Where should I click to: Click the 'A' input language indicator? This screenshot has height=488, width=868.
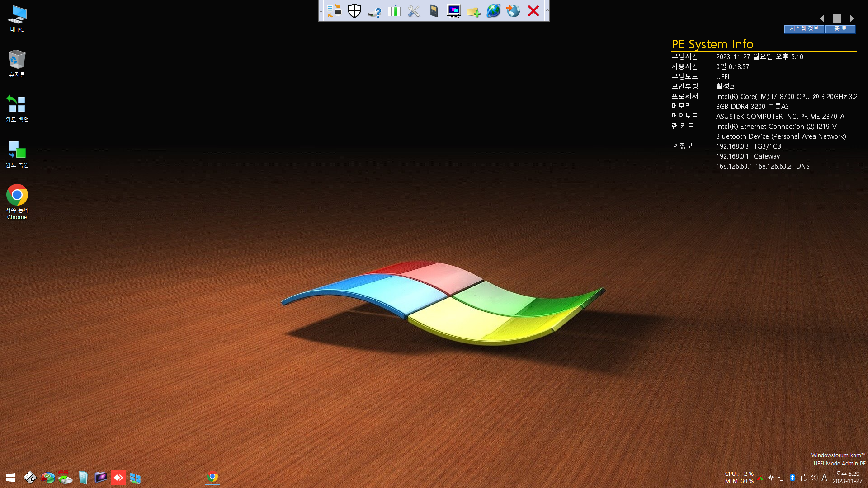click(824, 478)
